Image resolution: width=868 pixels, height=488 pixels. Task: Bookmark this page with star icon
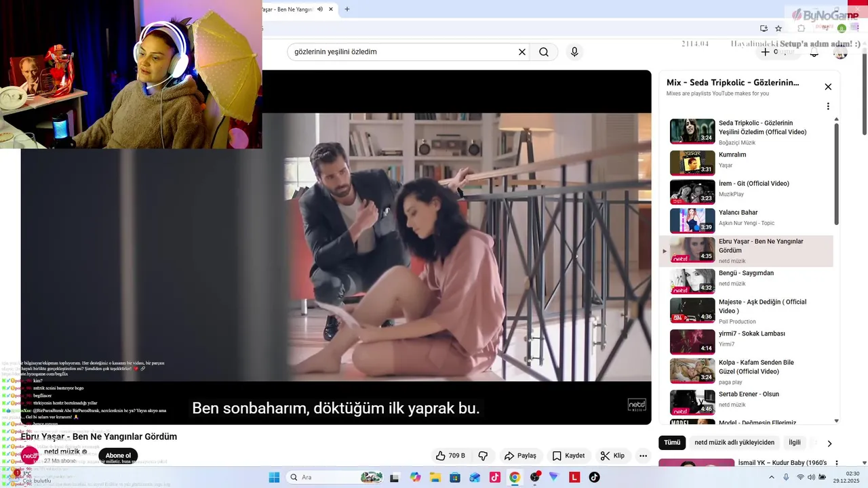pos(778,28)
